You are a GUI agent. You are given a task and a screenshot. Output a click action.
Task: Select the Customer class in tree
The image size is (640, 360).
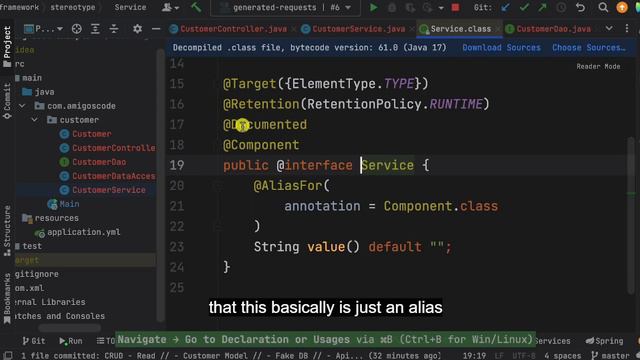tap(86, 134)
